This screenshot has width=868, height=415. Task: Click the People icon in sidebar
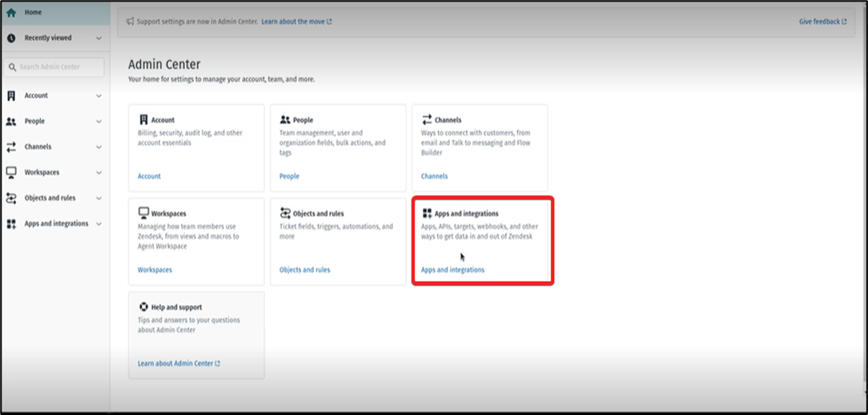point(11,121)
